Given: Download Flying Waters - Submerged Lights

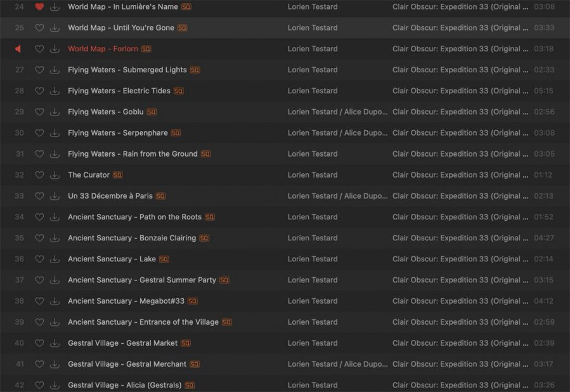Looking at the screenshot, I should [55, 70].
